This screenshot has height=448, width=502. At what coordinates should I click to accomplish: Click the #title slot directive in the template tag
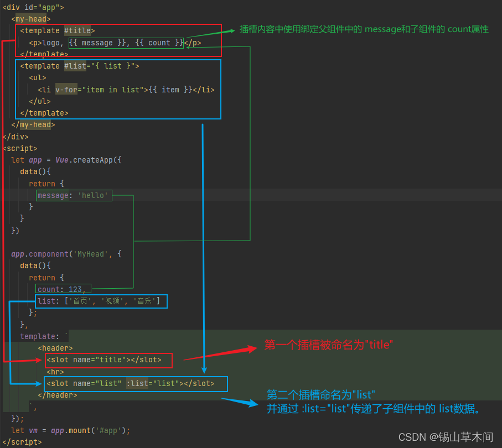[x=77, y=31]
